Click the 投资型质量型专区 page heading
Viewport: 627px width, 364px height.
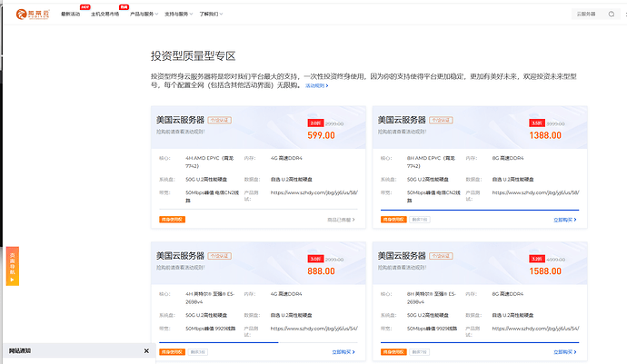tap(194, 56)
